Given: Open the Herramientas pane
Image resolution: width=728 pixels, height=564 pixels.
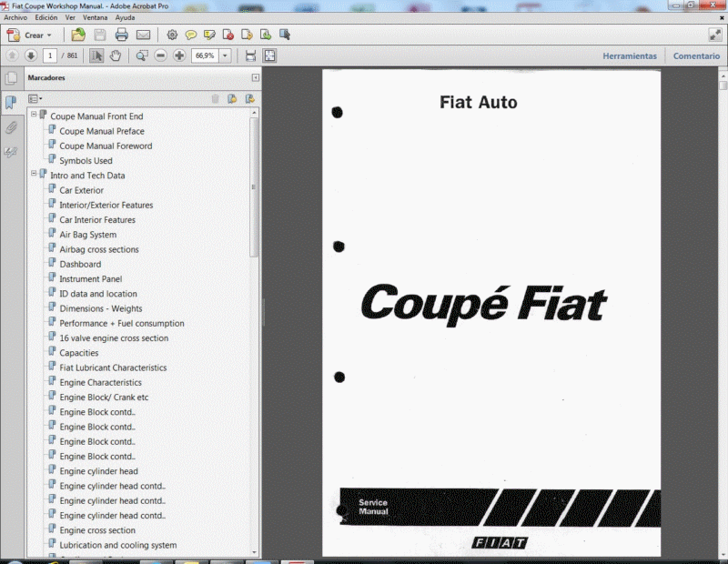Looking at the screenshot, I should coord(630,56).
